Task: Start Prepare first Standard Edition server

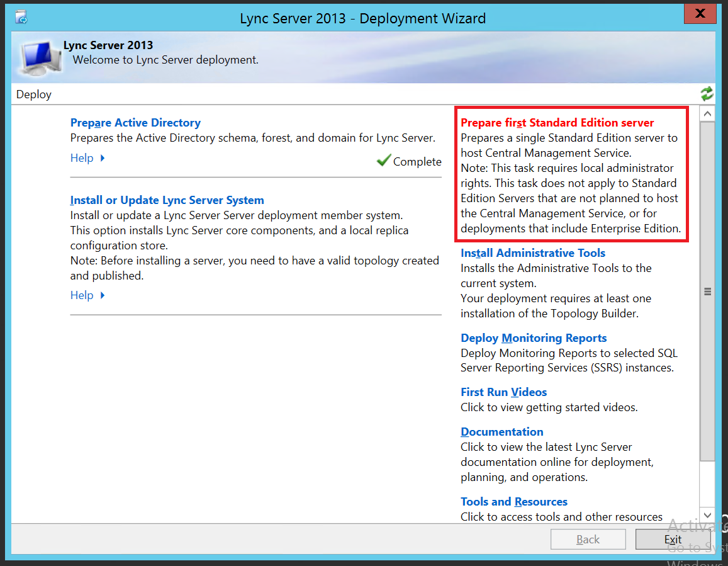Action: pos(557,123)
